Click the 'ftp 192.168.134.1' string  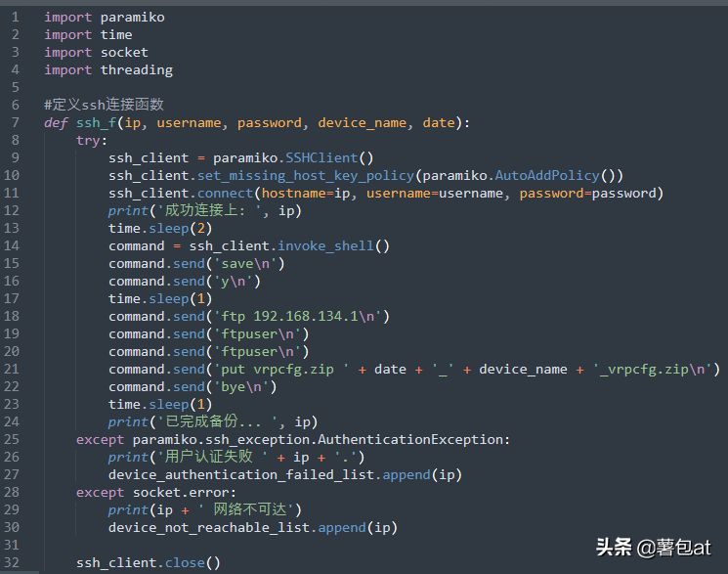pos(298,317)
